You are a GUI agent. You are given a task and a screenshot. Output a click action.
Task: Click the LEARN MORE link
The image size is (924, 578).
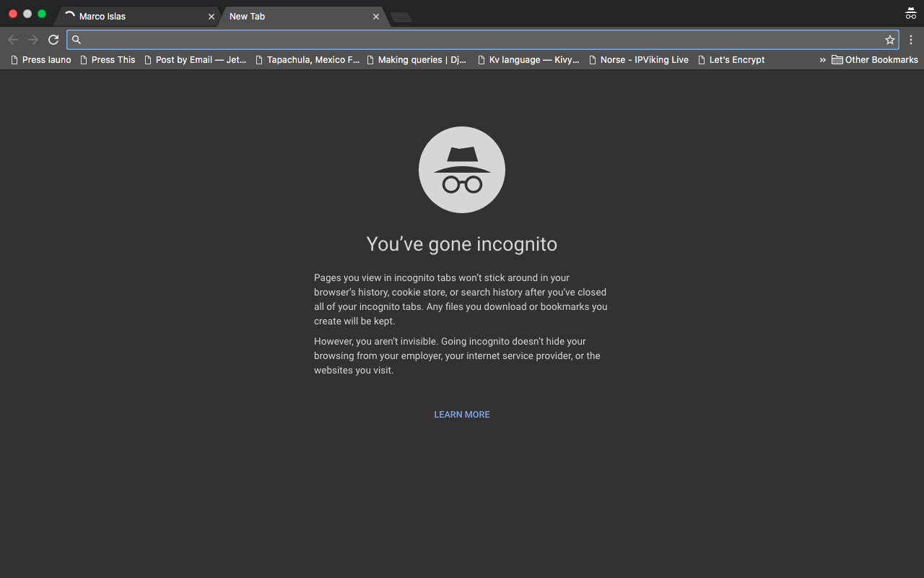coord(462,415)
